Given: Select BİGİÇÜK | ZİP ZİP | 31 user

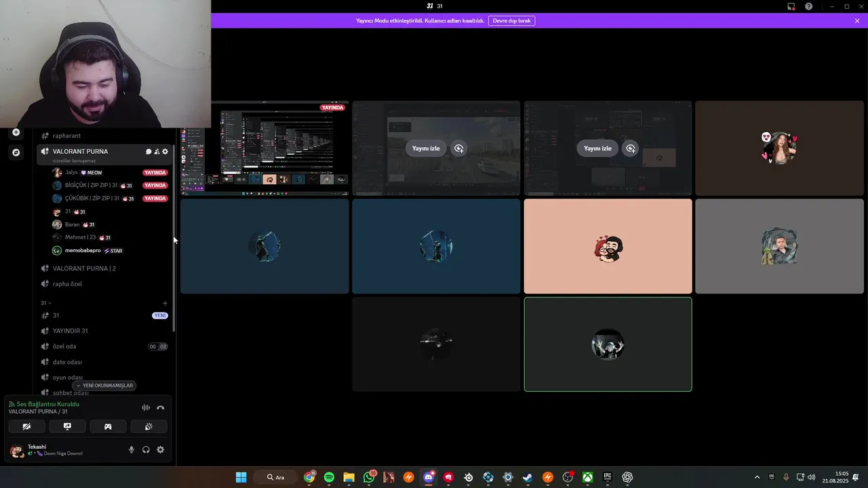Looking at the screenshot, I should coord(109,185).
